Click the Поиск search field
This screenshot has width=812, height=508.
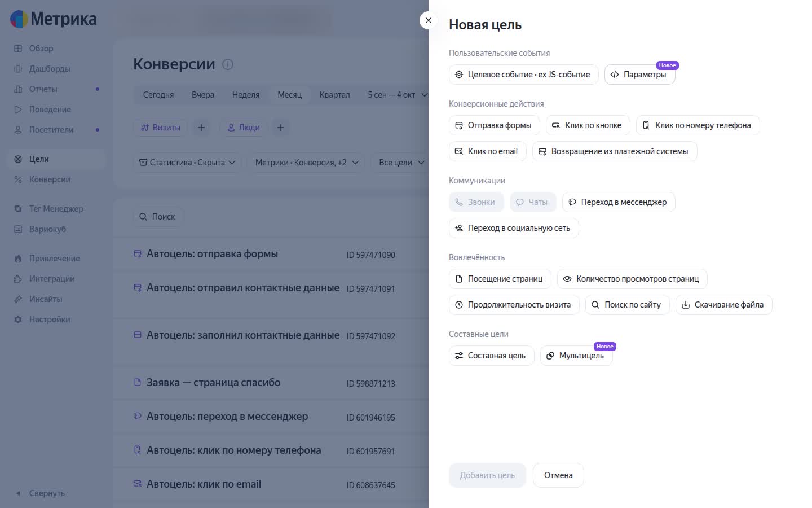[158, 217]
